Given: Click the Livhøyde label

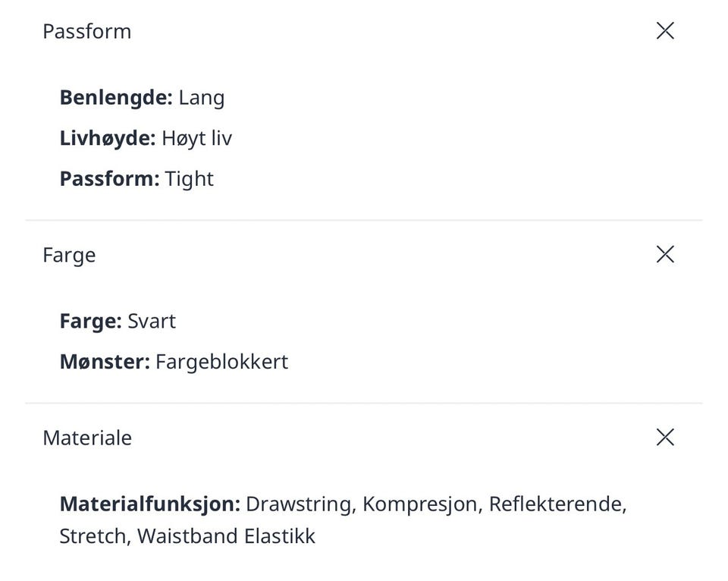Looking at the screenshot, I should [x=107, y=138].
